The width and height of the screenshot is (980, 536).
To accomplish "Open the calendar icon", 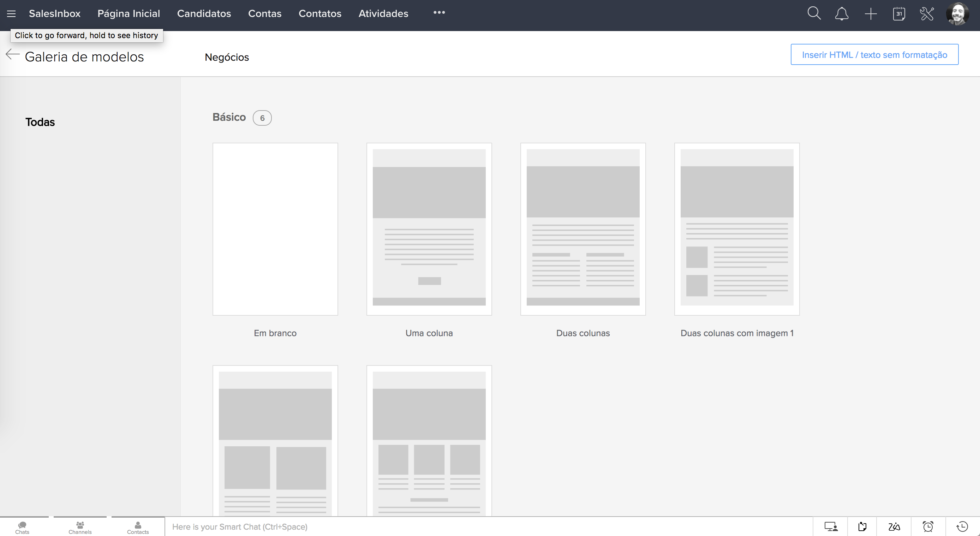I will tap(898, 14).
